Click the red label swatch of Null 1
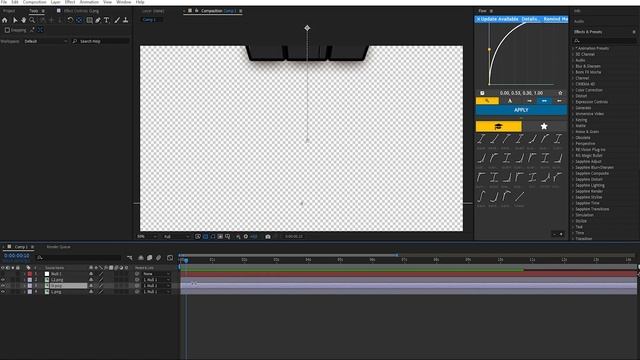The width and height of the screenshot is (640, 360). tap(29, 274)
